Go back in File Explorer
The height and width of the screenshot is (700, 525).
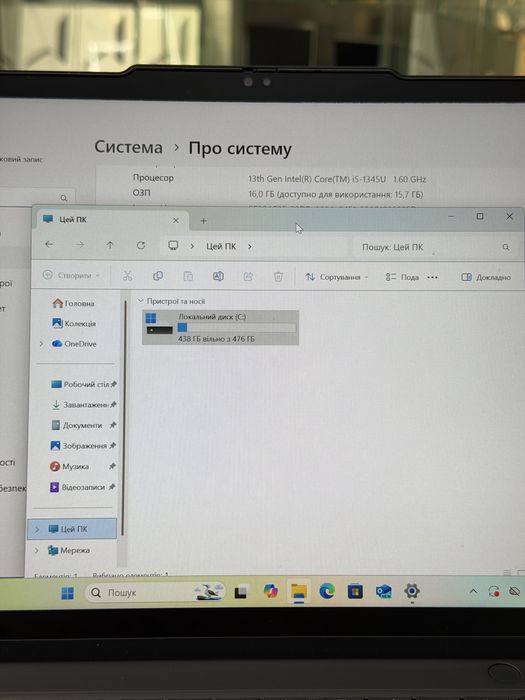click(x=49, y=244)
